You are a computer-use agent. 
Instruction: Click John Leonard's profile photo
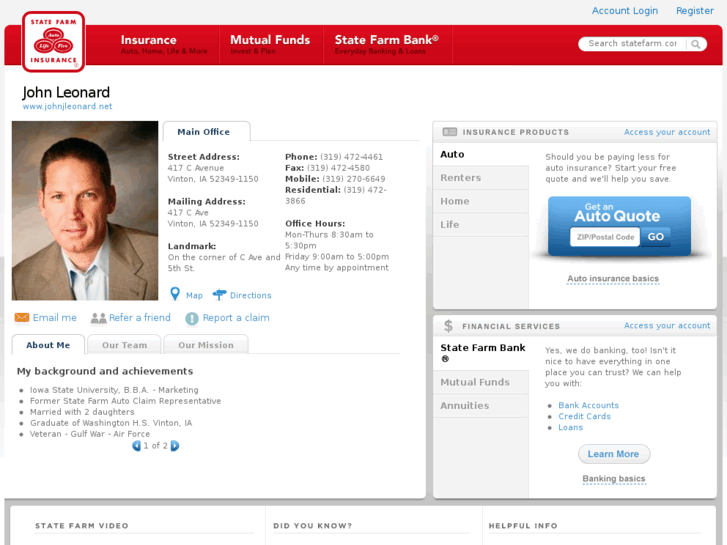click(x=85, y=211)
